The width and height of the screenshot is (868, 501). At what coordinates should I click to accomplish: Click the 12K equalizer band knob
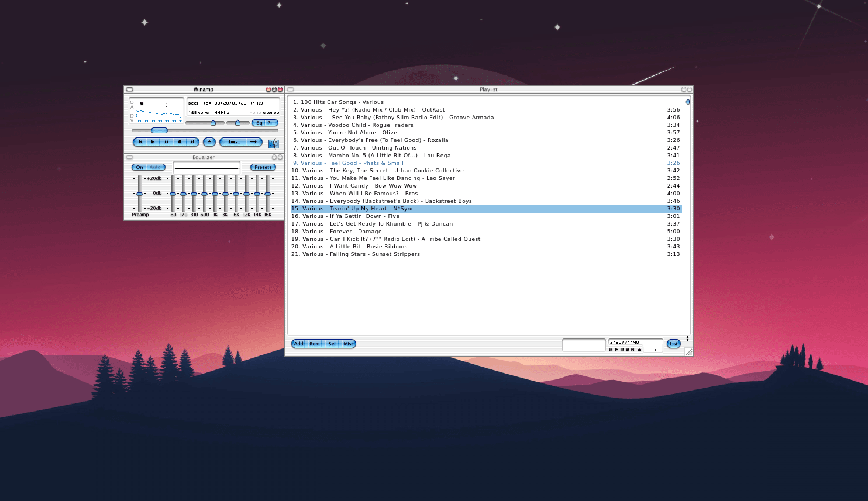pos(246,194)
